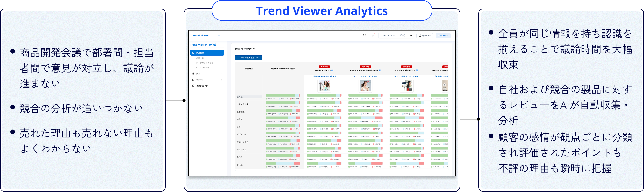This screenshot has height=192, width=644.
Task: Click the ログアウト button
Action: (x=443, y=36)
